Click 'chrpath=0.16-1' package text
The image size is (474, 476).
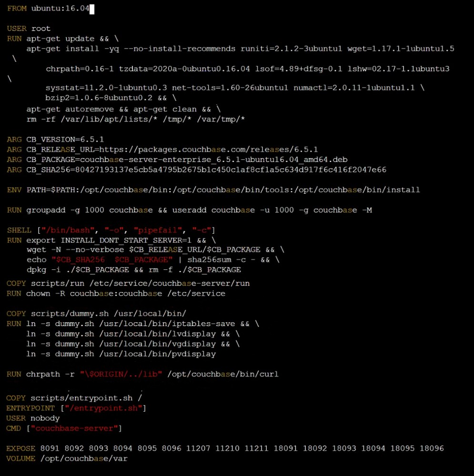coord(80,69)
